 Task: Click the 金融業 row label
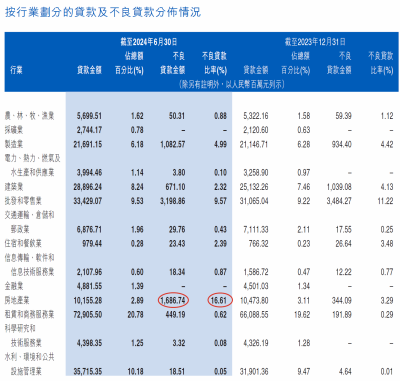coord(14,286)
